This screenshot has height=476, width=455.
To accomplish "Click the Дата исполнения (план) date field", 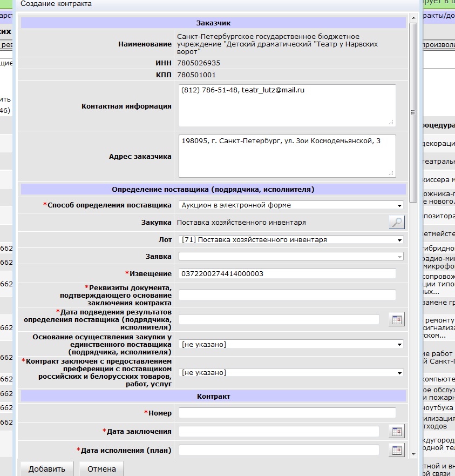I will point(279,450).
